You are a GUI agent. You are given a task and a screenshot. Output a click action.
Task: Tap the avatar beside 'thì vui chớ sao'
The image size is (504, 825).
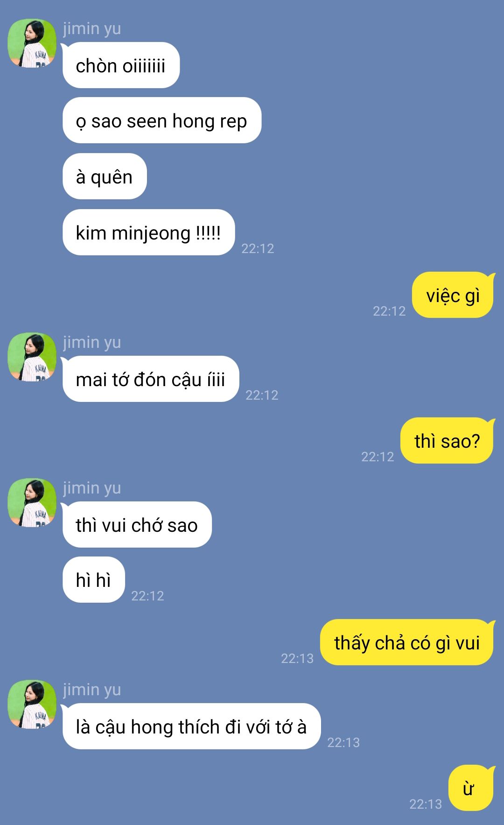pos(32,502)
